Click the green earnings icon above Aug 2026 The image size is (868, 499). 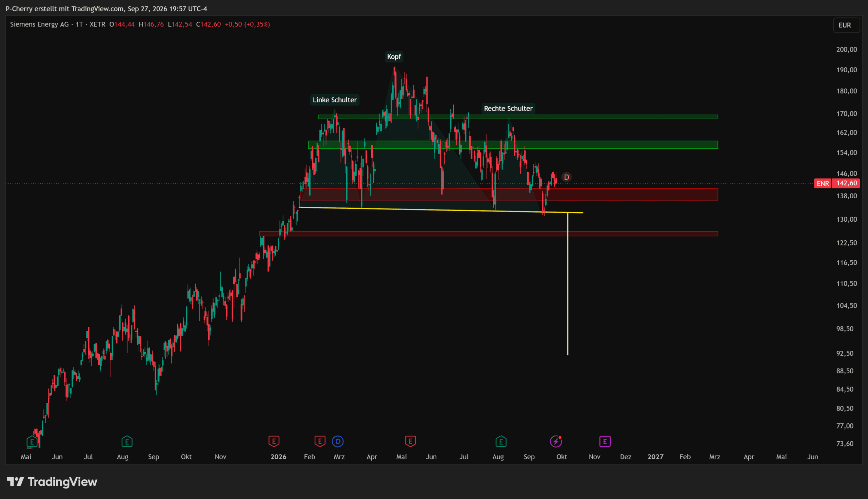[x=501, y=441]
